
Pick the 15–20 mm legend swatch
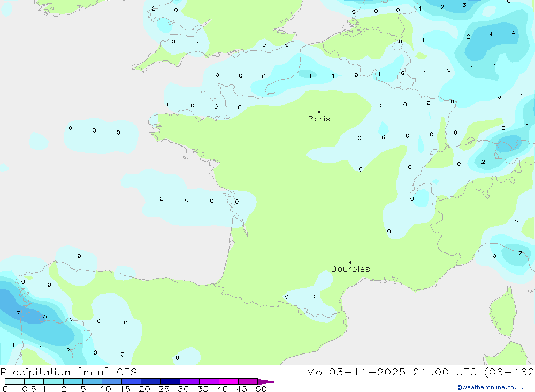(132, 381)
